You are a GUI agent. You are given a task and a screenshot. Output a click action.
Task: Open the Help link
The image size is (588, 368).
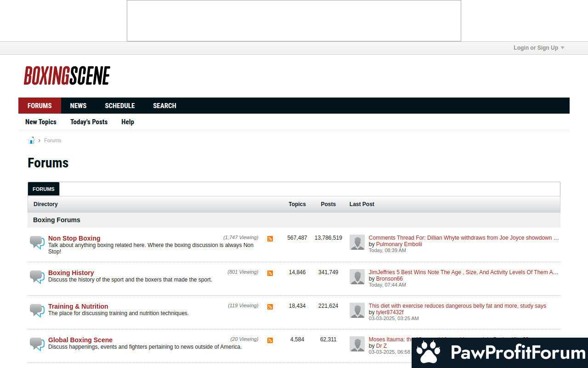[x=128, y=122]
